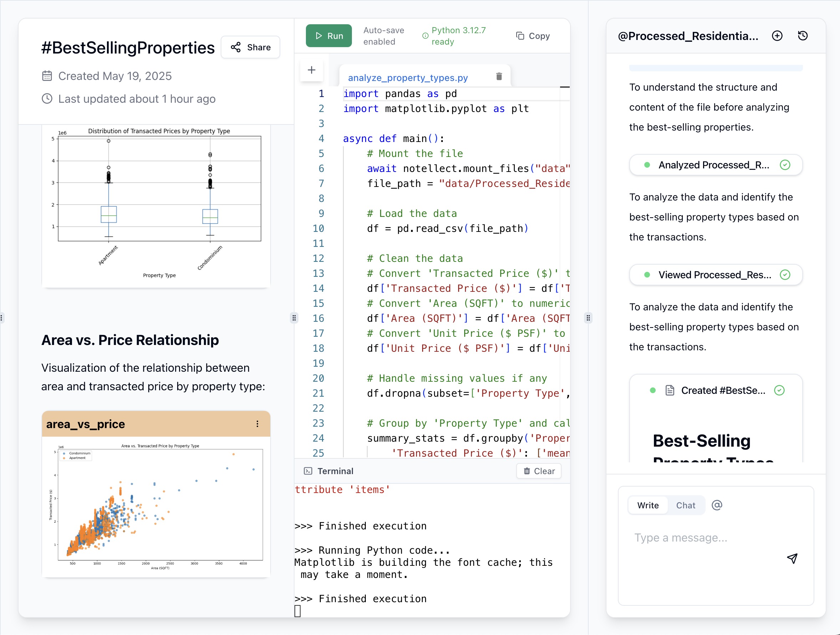Image resolution: width=840 pixels, height=635 pixels.
Task: Click code line 4 async def main()
Action: click(393, 138)
